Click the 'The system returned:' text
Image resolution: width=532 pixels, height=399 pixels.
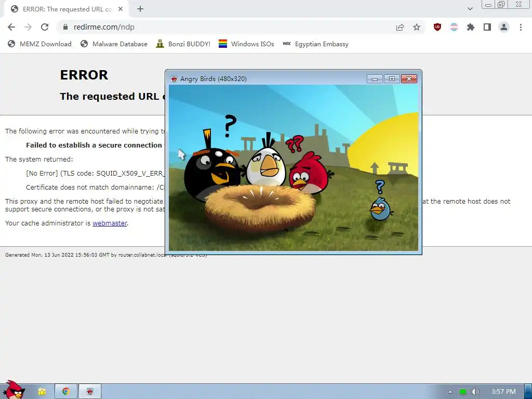(39, 159)
